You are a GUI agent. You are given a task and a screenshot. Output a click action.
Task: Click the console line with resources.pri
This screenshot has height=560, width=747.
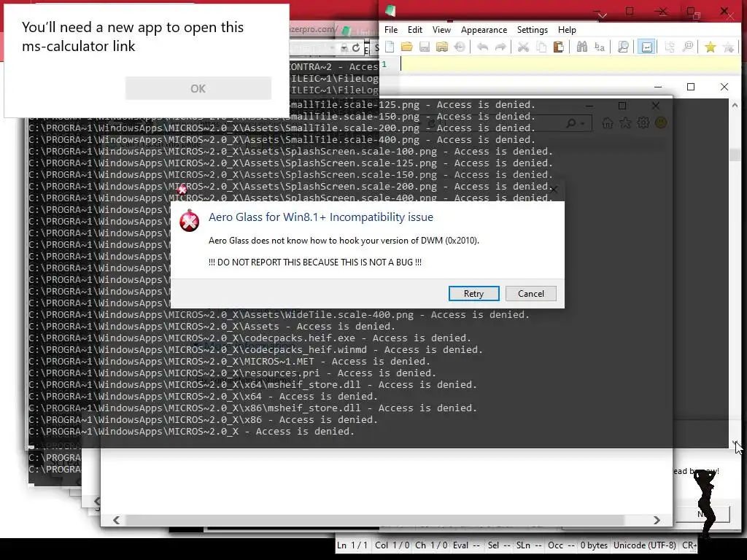coord(232,373)
